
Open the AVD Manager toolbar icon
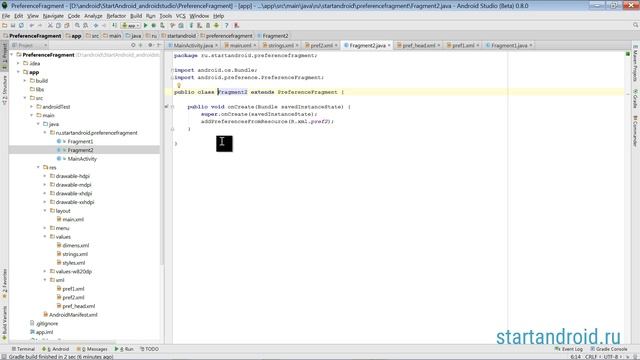pyautogui.click(x=199, y=25)
